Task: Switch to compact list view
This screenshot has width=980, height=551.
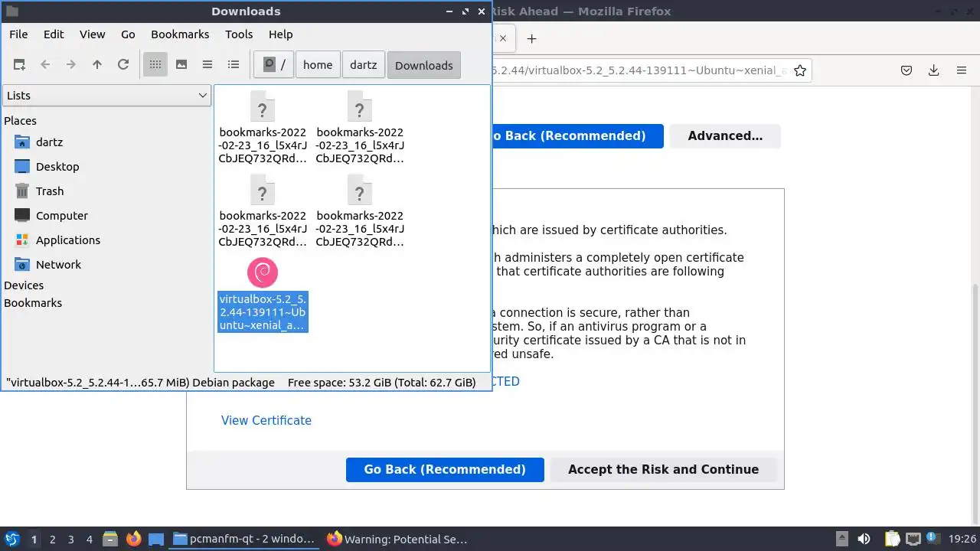Action: (x=207, y=65)
